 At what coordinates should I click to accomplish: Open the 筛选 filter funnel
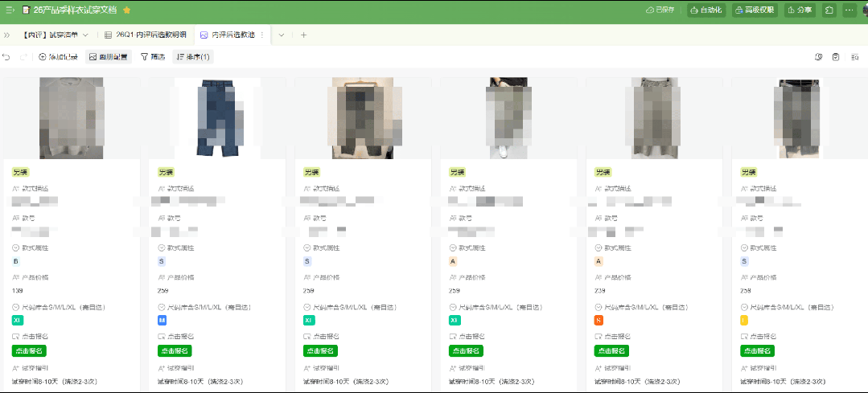point(153,57)
